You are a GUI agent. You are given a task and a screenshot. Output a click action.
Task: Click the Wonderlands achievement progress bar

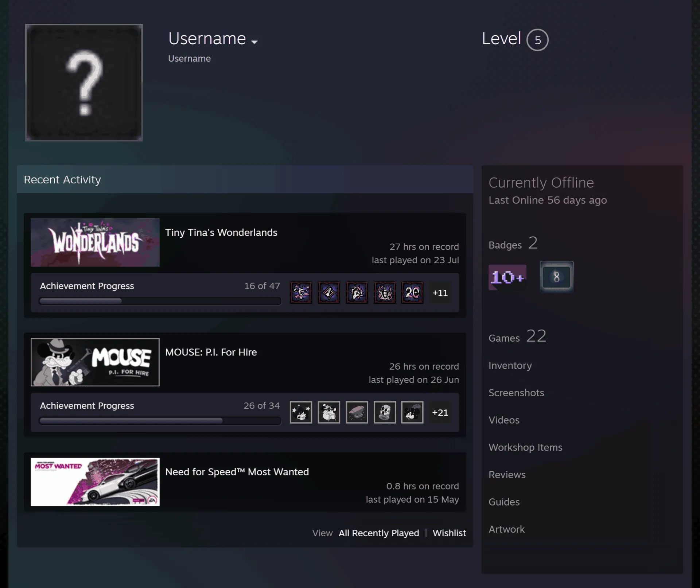click(160, 301)
